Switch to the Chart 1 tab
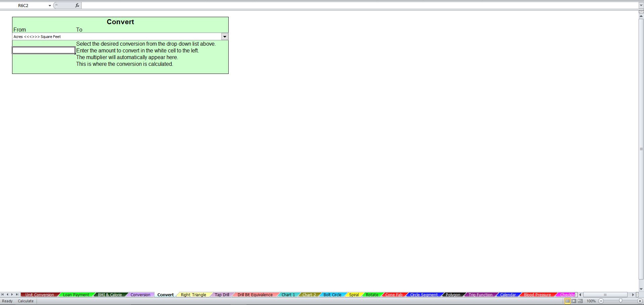 pyautogui.click(x=288, y=295)
